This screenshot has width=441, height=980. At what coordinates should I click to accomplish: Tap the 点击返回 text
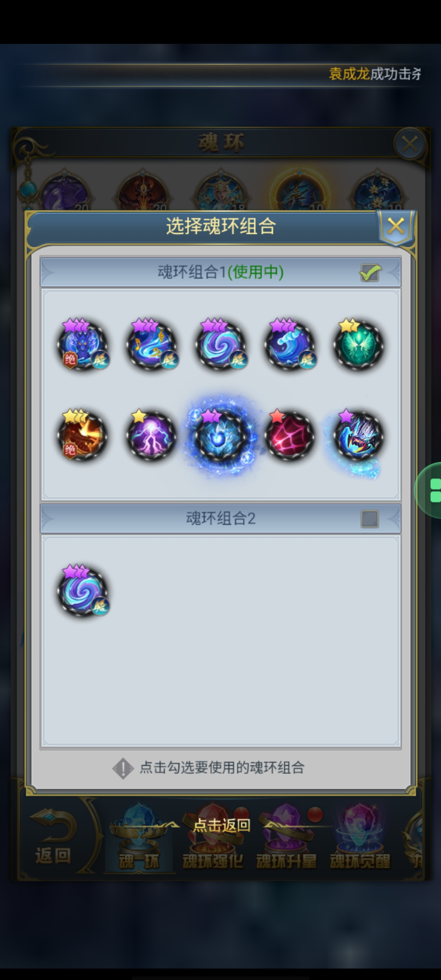tap(221, 825)
